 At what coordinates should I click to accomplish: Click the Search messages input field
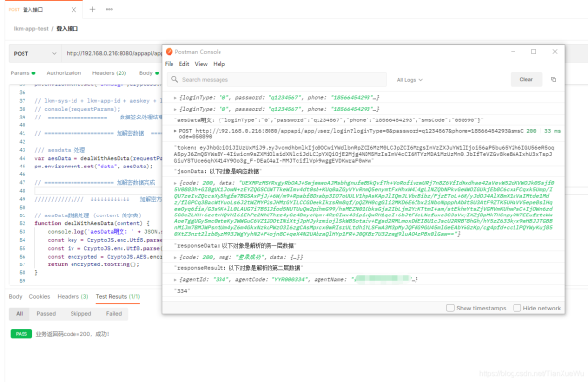click(276, 80)
